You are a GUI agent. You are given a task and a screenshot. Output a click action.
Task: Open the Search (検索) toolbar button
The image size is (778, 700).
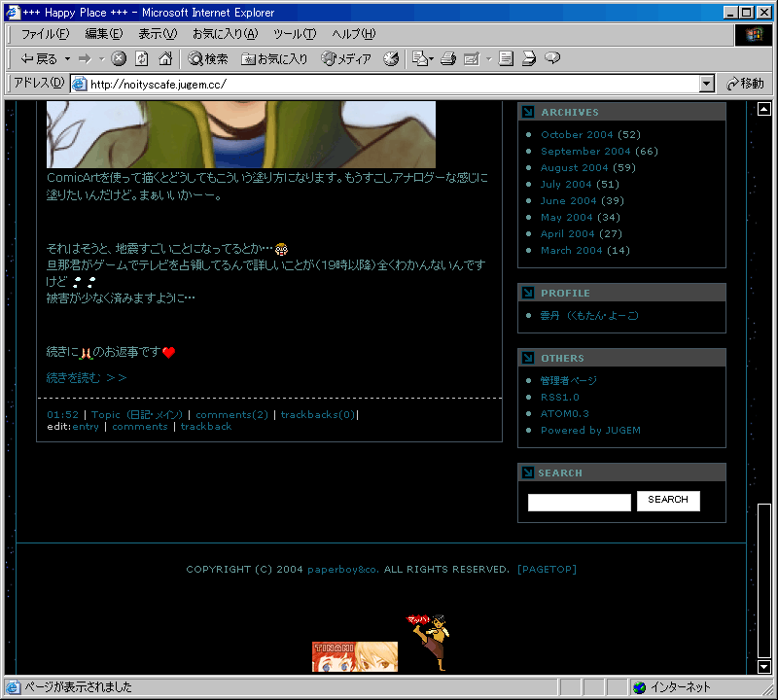click(x=208, y=59)
